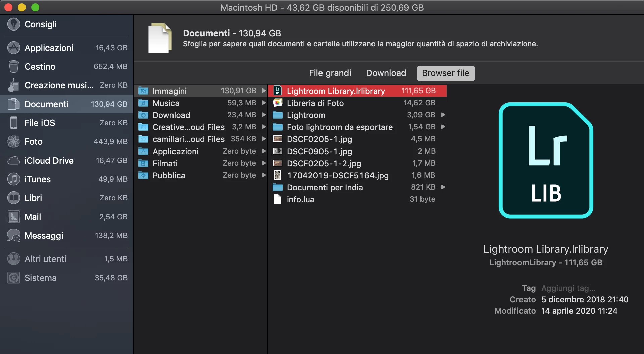Screen dimensions: 644x354
Task: Open iCloud Drive sidebar entry
Action: tap(67, 160)
